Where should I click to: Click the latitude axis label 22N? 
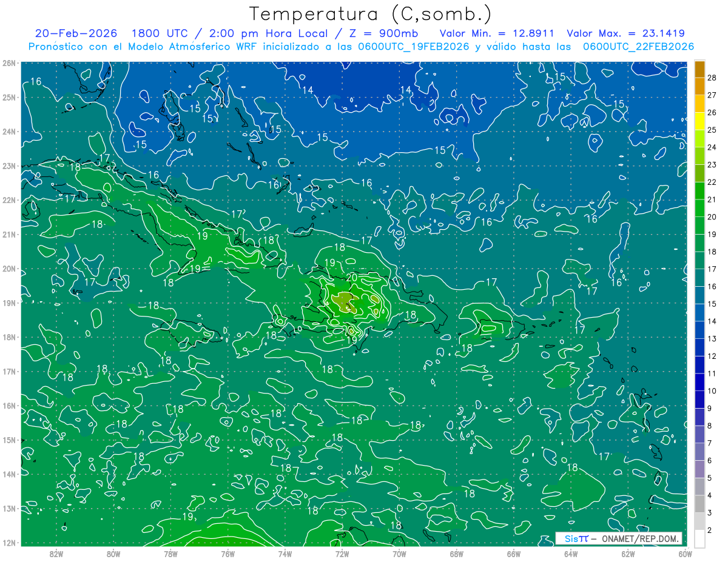click(x=10, y=200)
